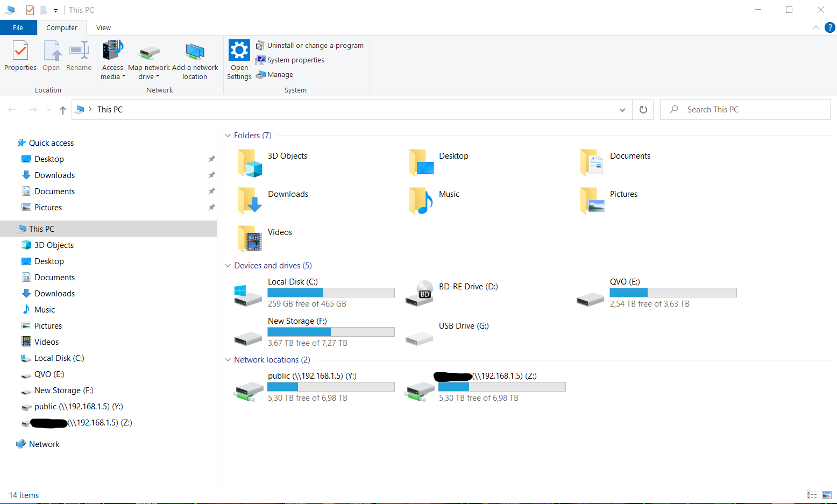The image size is (837, 504).
Task: Collapse the Devices and drives group
Action: point(228,266)
